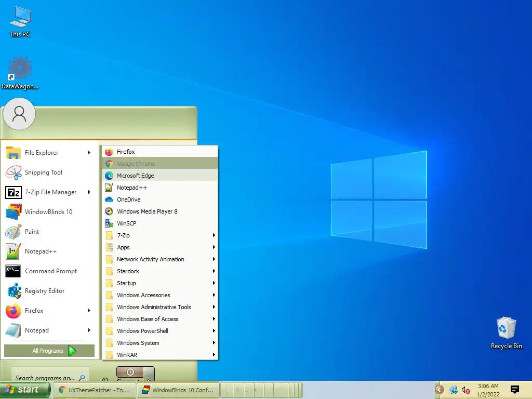Launch Google Chrome in programs list
The height and width of the screenshot is (399, 532).
tap(160, 164)
